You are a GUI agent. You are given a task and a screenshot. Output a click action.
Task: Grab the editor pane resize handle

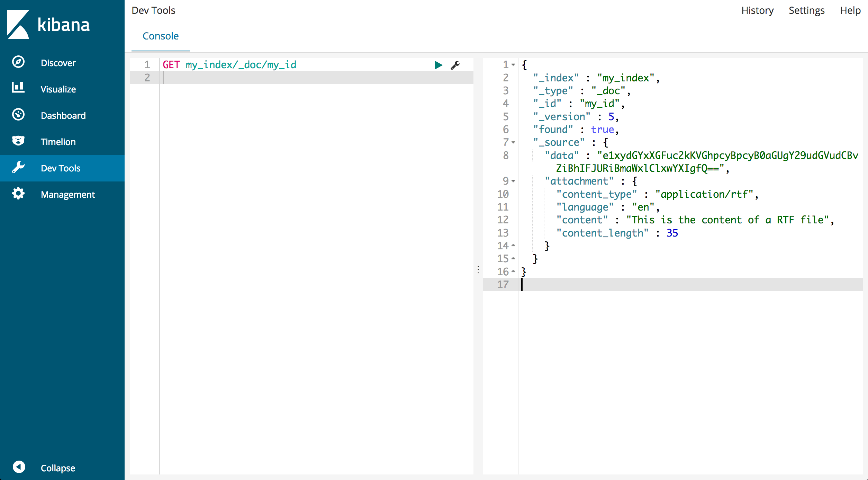coord(478,269)
